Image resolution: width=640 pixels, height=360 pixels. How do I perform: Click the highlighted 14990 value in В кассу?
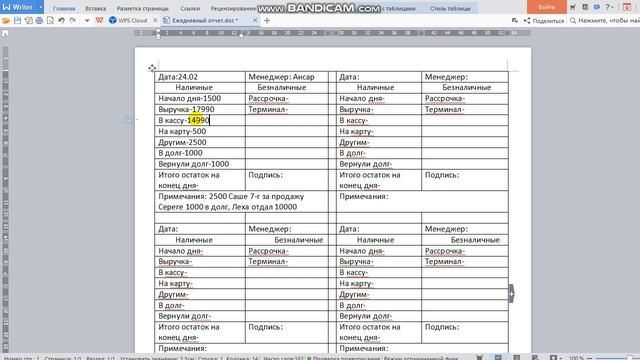(x=198, y=120)
